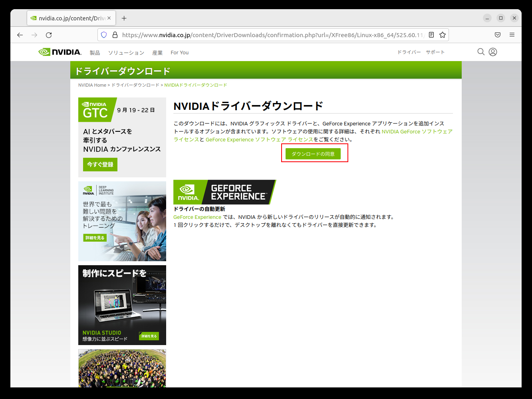Open a new tab with the plus icon
This screenshot has width=532, height=399.
coord(124,18)
